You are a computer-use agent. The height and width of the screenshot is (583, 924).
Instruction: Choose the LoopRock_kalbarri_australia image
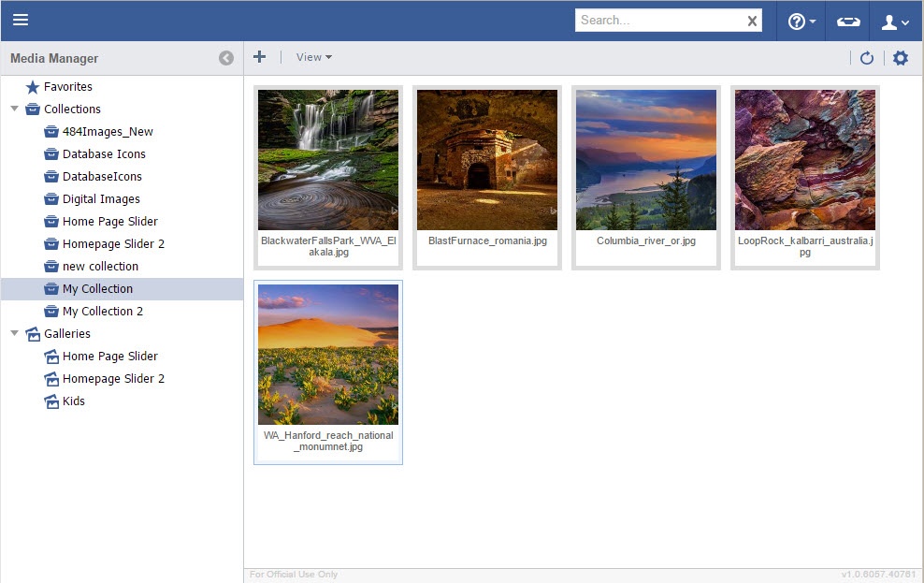click(x=805, y=160)
